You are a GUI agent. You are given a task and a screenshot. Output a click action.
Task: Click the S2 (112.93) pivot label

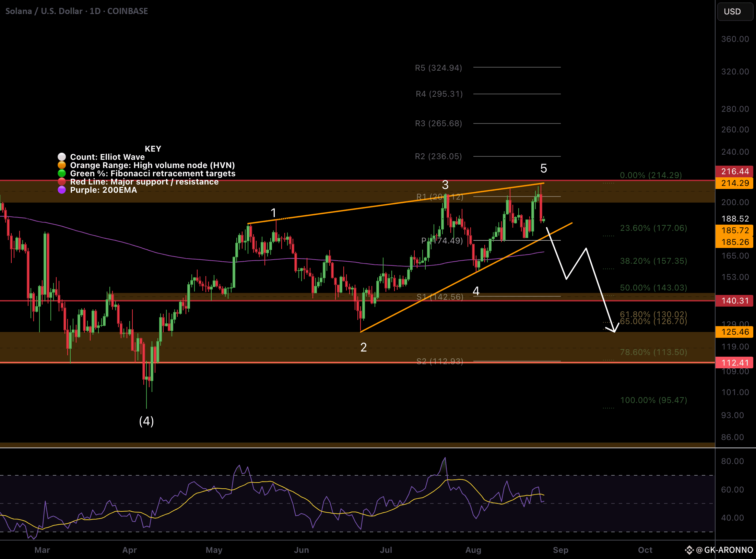pyautogui.click(x=440, y=361)
